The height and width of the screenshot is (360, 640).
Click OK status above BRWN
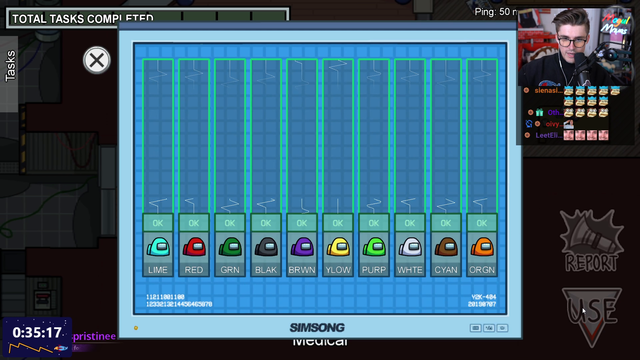pyautogui.click(x=302, y=223)
